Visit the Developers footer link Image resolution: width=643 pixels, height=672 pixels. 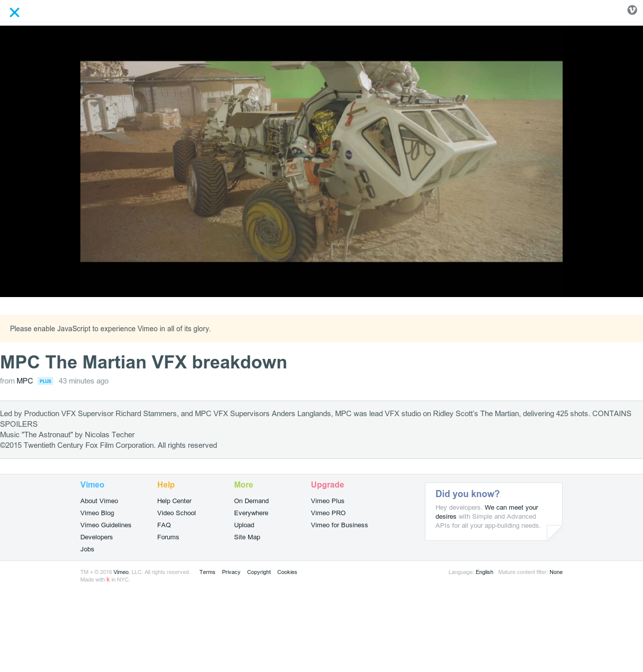(x=96, y=537)
